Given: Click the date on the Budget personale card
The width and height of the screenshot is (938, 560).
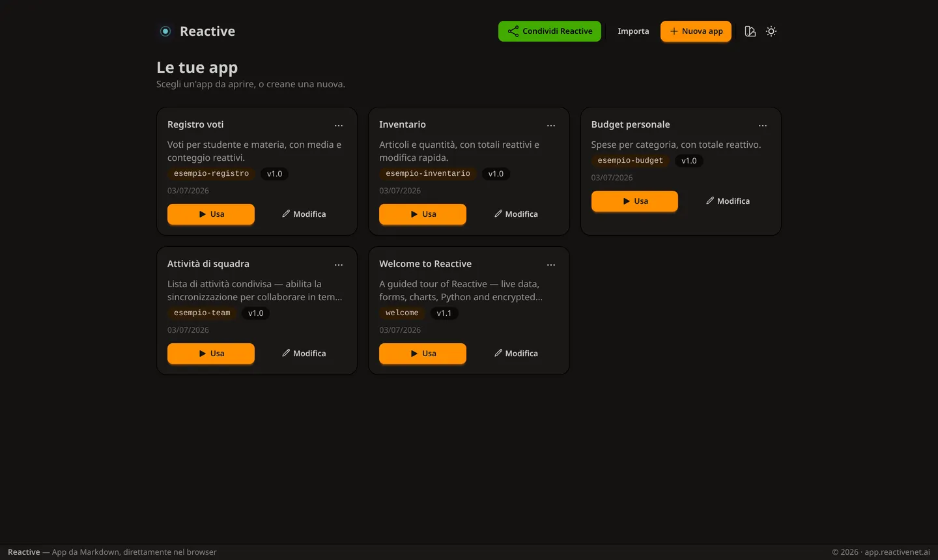Looking at the screenshot, I should [612, 178].
